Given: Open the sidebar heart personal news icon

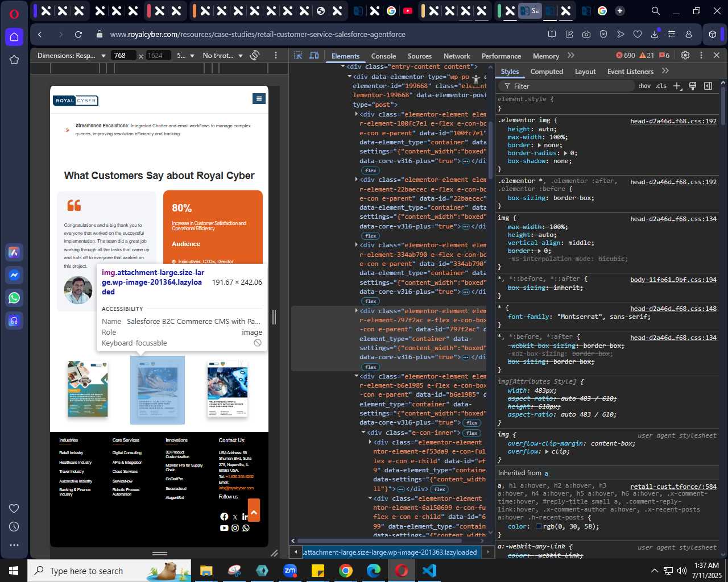Looking at the screenshot, I should click(x=14, y=509).
